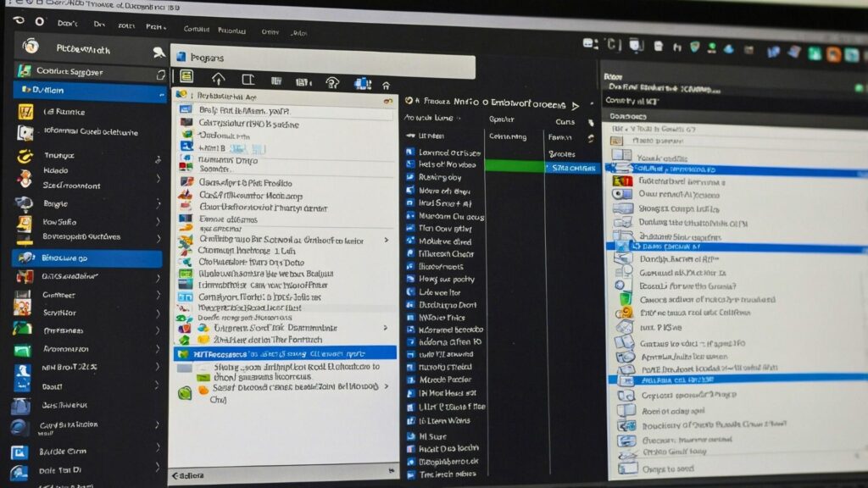Screen dimensions: 868x488
Task: Click the orange app icon in top-right tray
Action: coord(834,53)
